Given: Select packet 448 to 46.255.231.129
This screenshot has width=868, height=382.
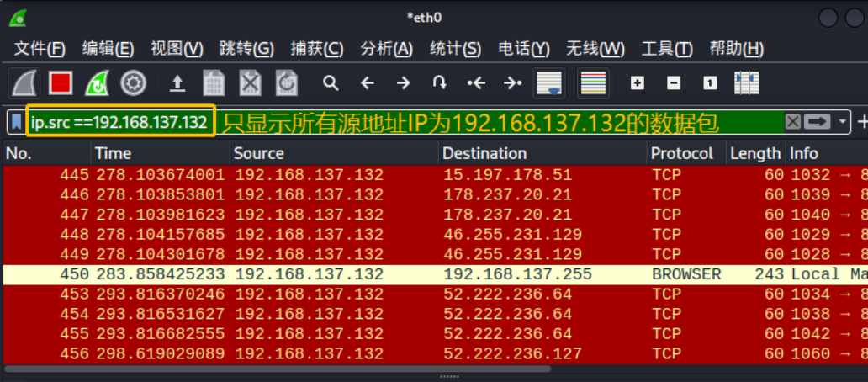Looking at the screenshot, I should click(x=436, y=235).
